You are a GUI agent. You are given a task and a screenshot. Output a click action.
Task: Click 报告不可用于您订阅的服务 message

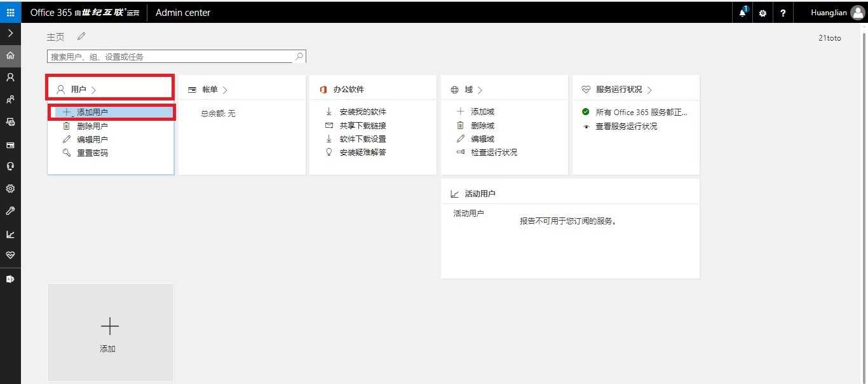point(569,221)
